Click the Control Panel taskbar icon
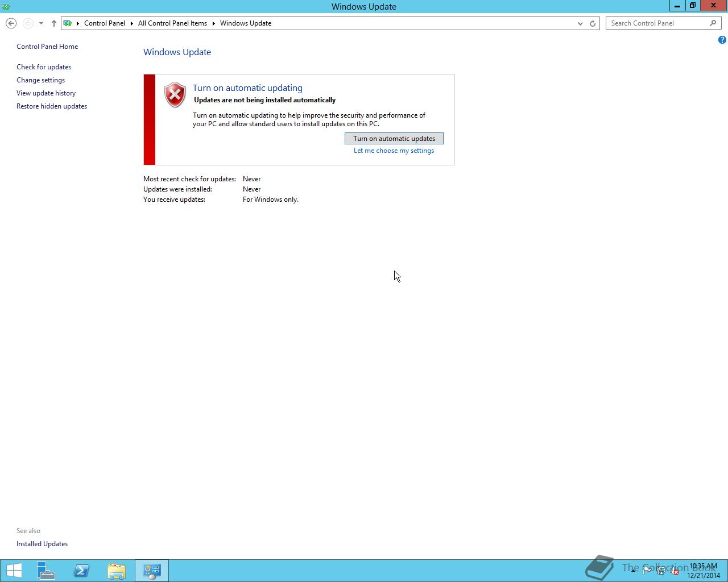728x582 pixels. pyautogui.click(x=152, y=571)
